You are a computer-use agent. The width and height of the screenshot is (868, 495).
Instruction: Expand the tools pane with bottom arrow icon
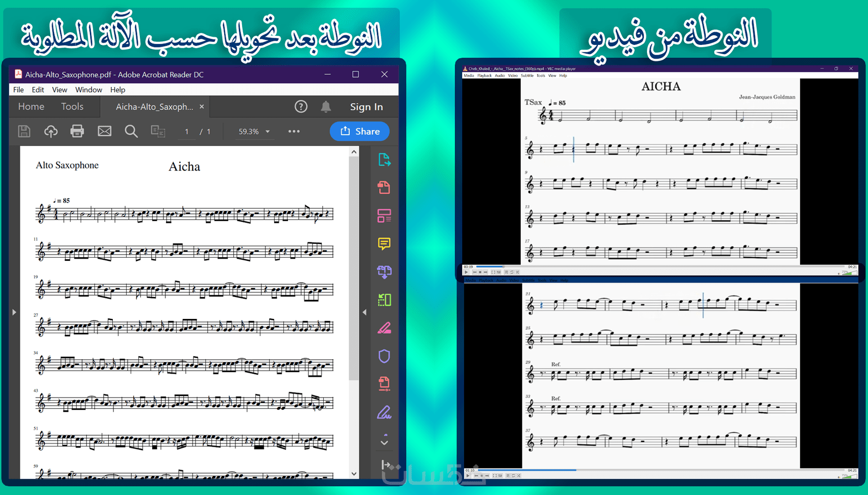[x=385, y=465]
